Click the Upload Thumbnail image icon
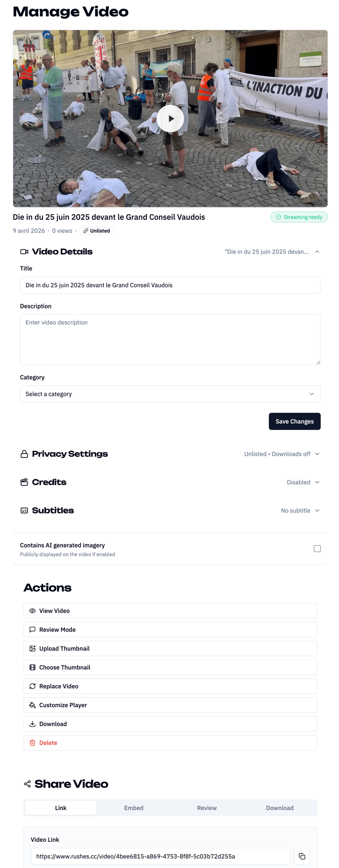 pyautogui.click(x=33, y=649)
